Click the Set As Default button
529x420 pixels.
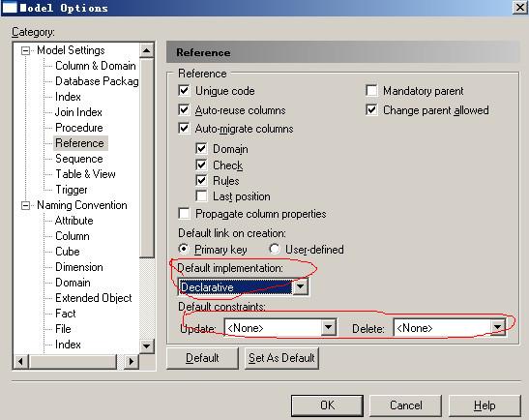pos(281,358)
